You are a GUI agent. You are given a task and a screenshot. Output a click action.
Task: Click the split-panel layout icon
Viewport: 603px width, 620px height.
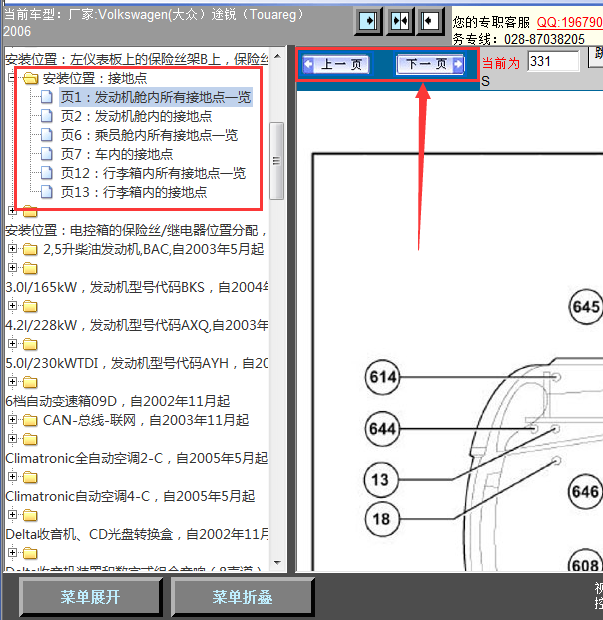pyautogui.click(x=400, y=21)
